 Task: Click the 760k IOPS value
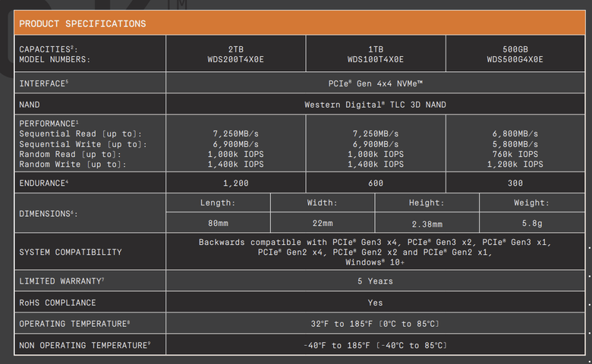[515, 154]
